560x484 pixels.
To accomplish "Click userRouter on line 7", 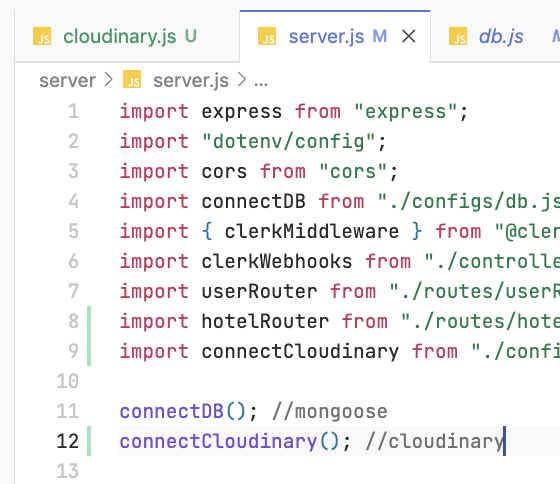I will click(260, 291).
